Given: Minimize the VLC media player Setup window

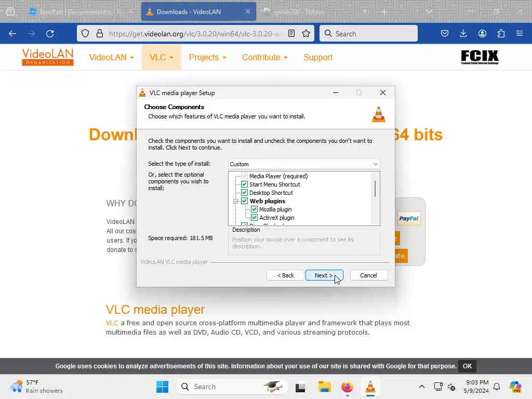Looking at the screenshot, I should click(x=336, y=92).
